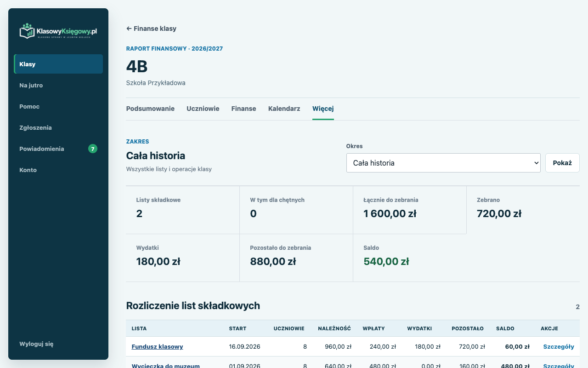Open the Konto sidebar item
Viewport: 588px width, 368px height.
tap(58, 170)
